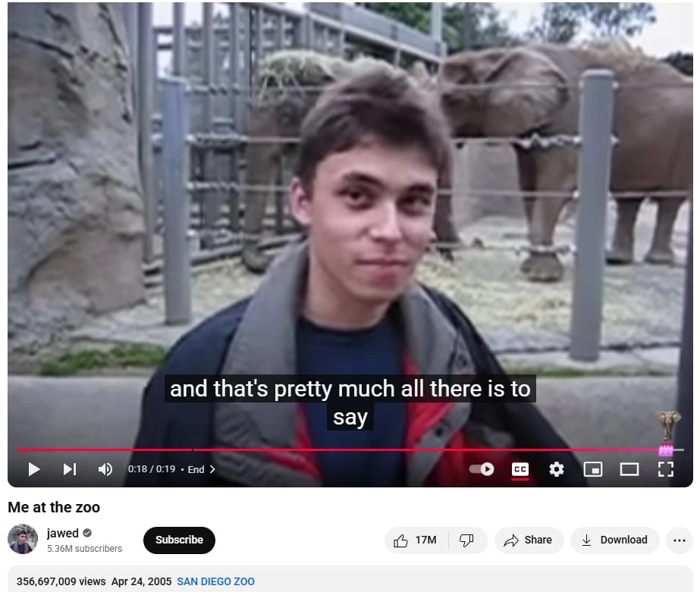Screen dimensions: 700x592
Task: Toggle the autoplay switch
Action: [482, 469]
